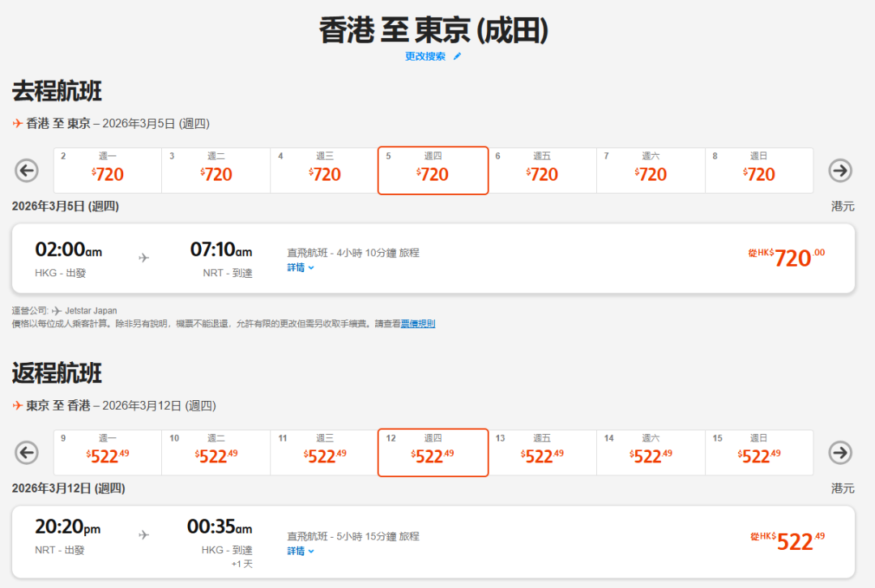Open the 票價規則 fare rules link

click(418, 324)
